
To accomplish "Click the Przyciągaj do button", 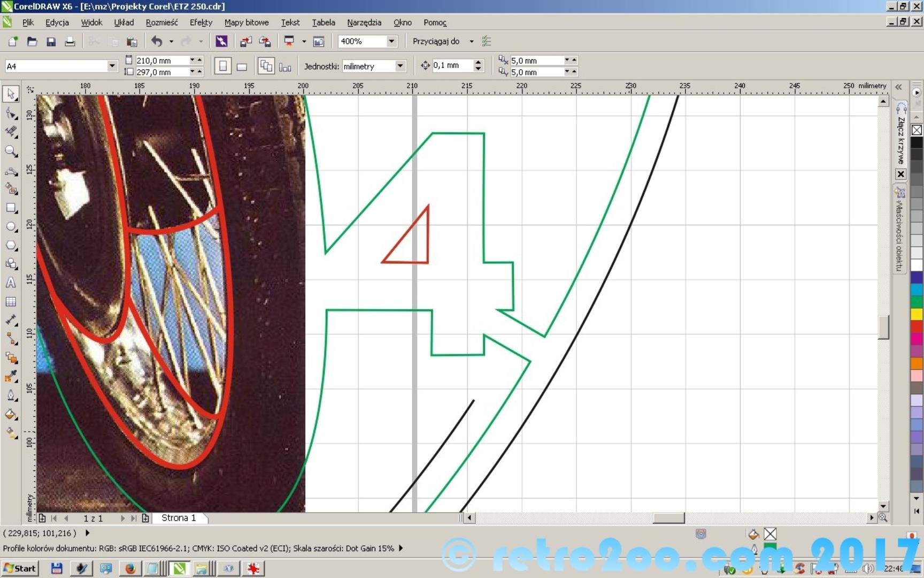I will click(x=436, y=41).
